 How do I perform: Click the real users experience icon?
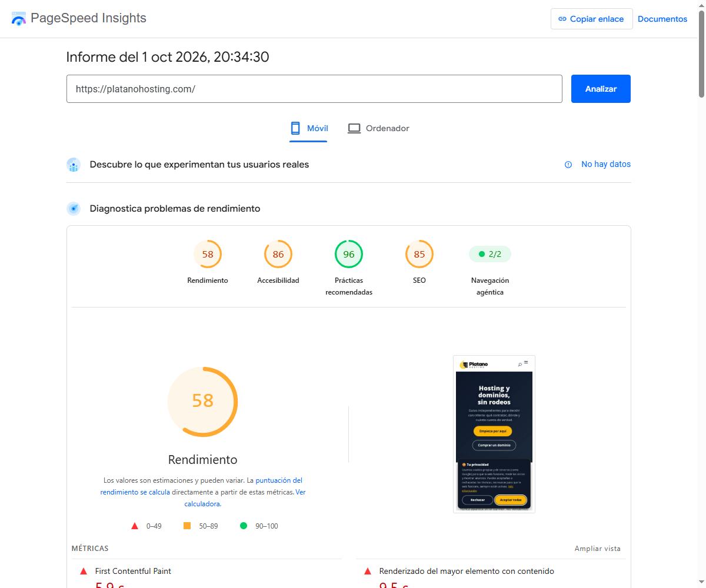pyautogui.click(x=74, y=165)
